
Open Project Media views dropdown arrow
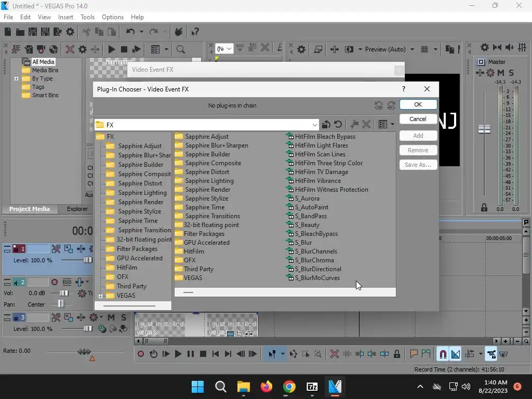click(x=166, y=49)
